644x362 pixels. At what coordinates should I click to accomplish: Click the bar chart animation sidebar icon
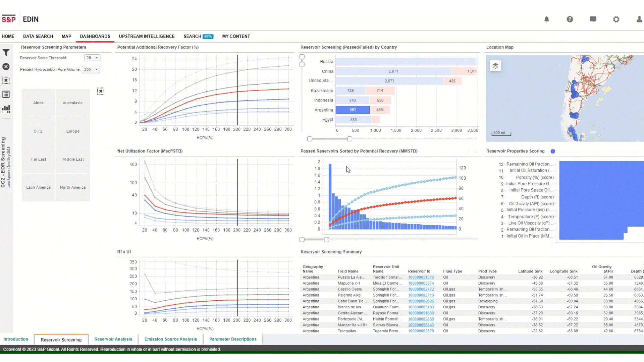tap(6, 109)
